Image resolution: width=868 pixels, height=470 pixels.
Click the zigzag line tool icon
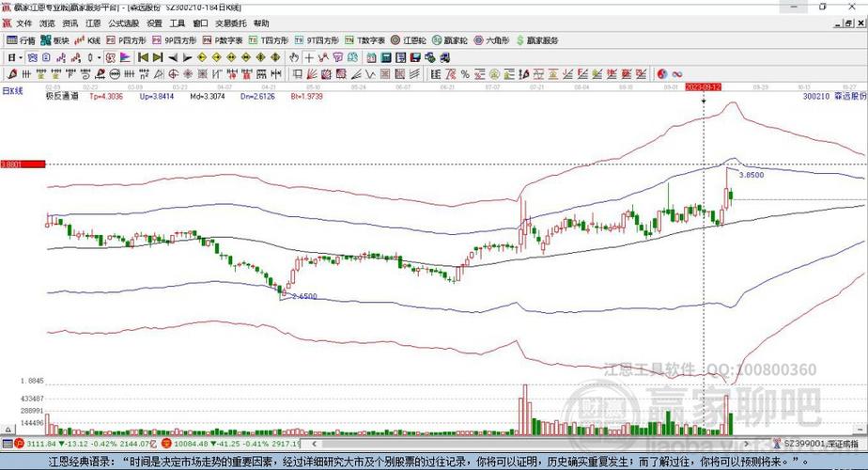click(370, 74)
